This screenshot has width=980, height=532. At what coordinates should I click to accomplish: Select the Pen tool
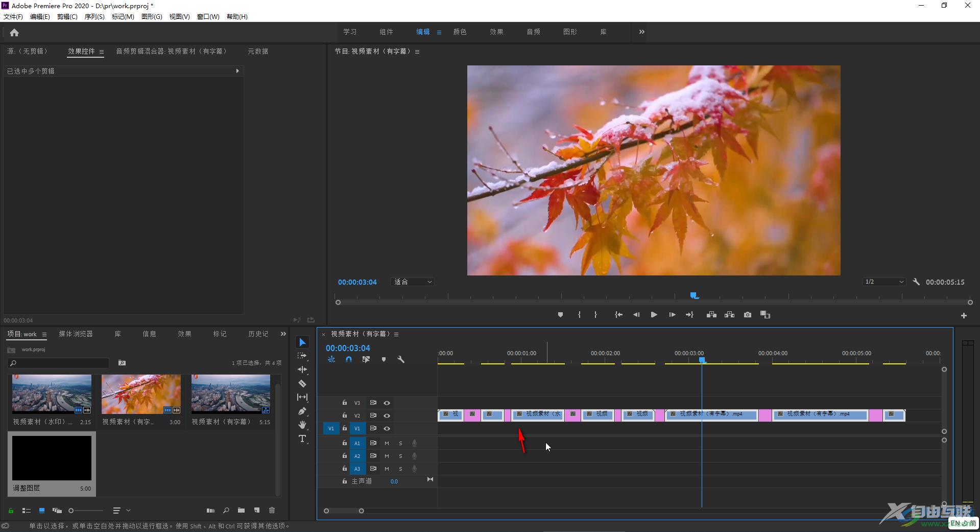[302, 411]
